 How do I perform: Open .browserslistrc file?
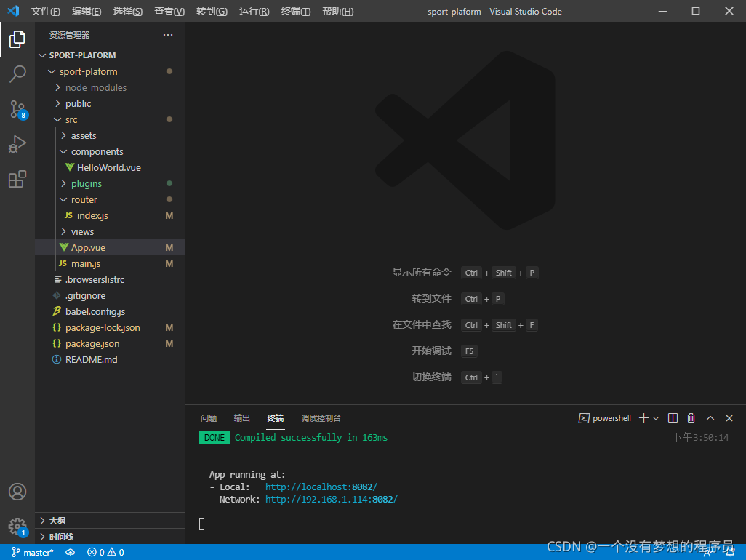click(109, 279)
